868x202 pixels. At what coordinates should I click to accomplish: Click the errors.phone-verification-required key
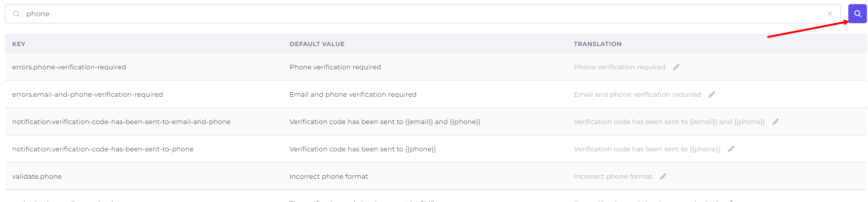pos(69,67)
